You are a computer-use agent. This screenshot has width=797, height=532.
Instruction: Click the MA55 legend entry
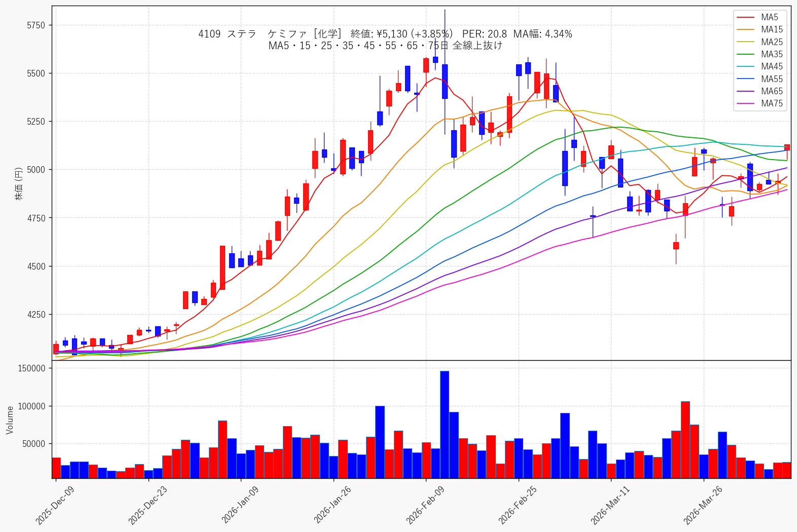click(x=759, y=79)
